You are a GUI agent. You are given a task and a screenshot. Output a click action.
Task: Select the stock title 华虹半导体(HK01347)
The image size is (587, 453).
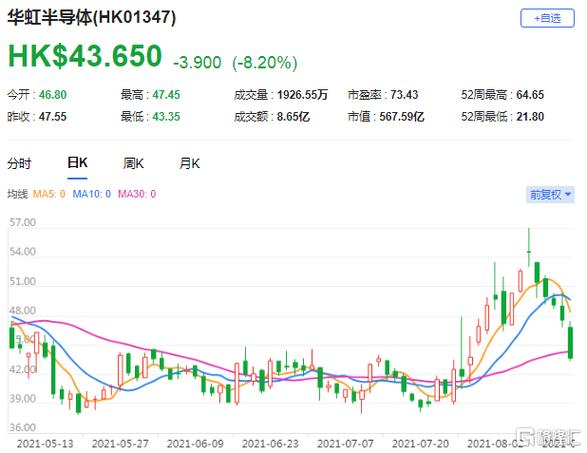click(x=92, y=18)
